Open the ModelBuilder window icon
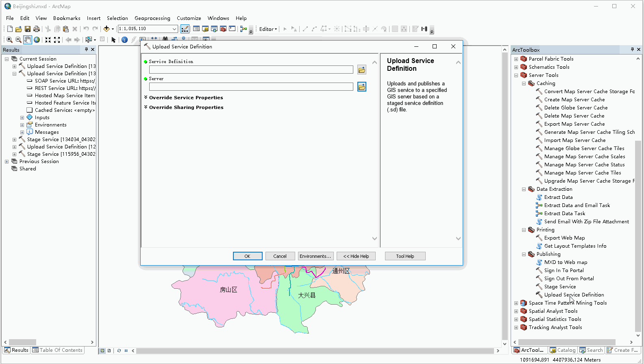The image size is (644, 364). [x=244, y=29]
